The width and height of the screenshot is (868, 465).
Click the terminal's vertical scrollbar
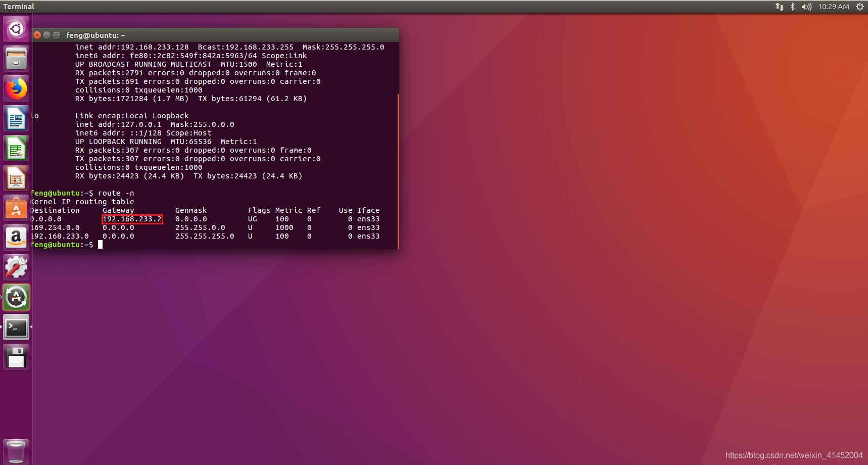click(x=398, y=172)
